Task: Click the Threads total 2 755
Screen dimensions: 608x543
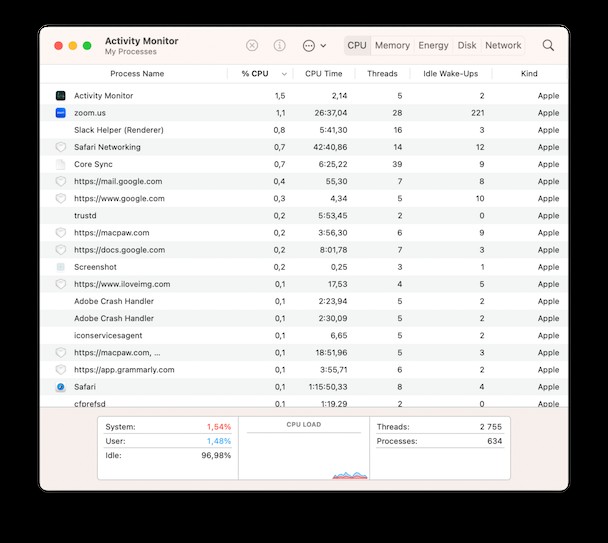Action: pos(491,427)
